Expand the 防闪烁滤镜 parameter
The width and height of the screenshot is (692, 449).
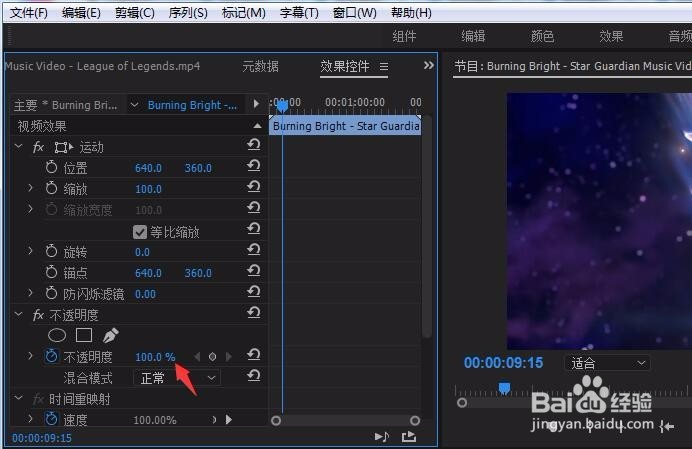30,292
